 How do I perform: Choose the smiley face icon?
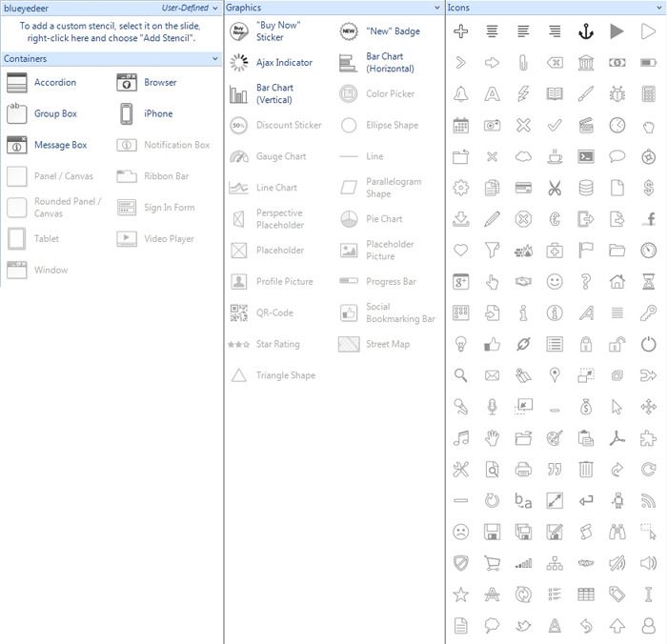tap(555, 282)
